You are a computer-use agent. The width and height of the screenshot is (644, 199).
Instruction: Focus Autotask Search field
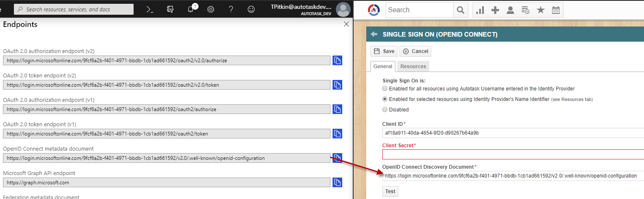(x=420, y=10)
